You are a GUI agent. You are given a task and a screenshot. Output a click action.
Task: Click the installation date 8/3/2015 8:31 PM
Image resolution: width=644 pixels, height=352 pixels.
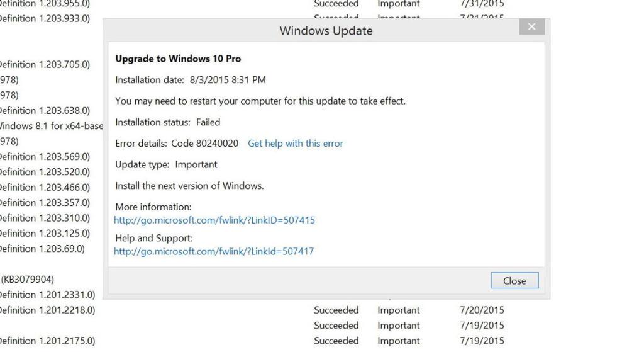pos(228,80)
